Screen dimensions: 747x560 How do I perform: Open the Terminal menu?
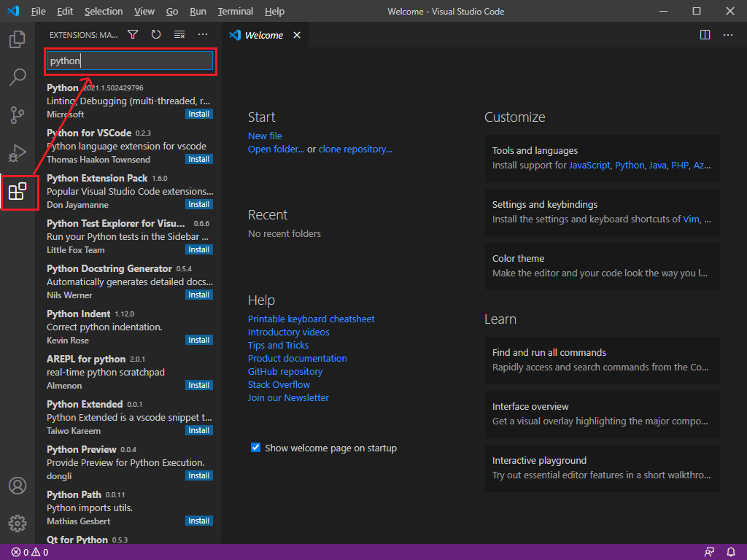pos(236,12)
